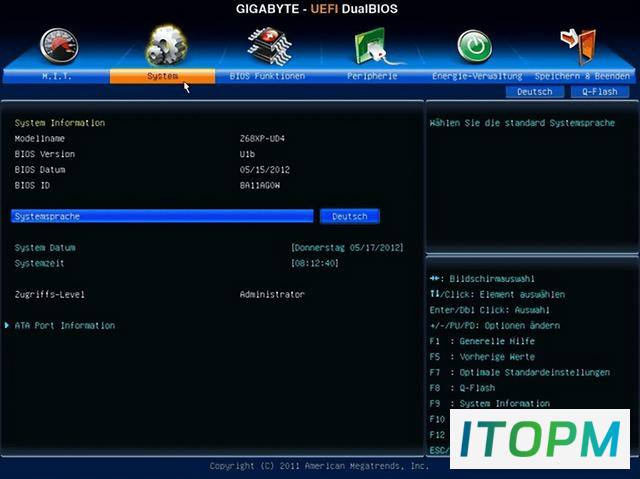
Task: Click the help text about standard Systemsprache
Action: (522, 123)
